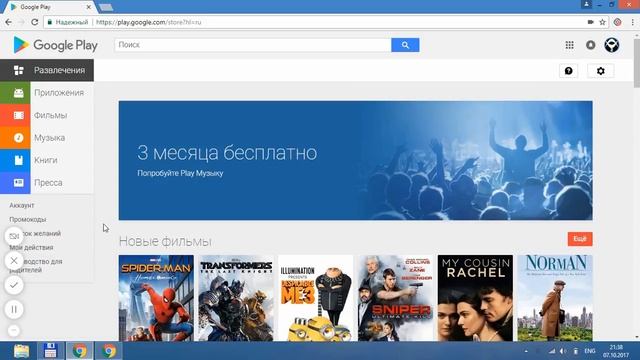The width and height of the screenshot is (640, 360).
Task: Open Музыка section
Action: [49, 138]
